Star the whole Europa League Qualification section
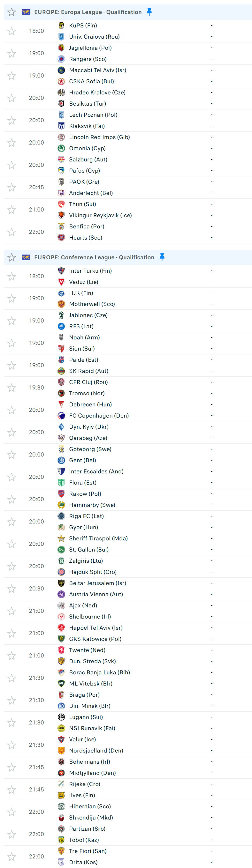Image resolution: width=252 pixels, height=868 pixels. 12,12
